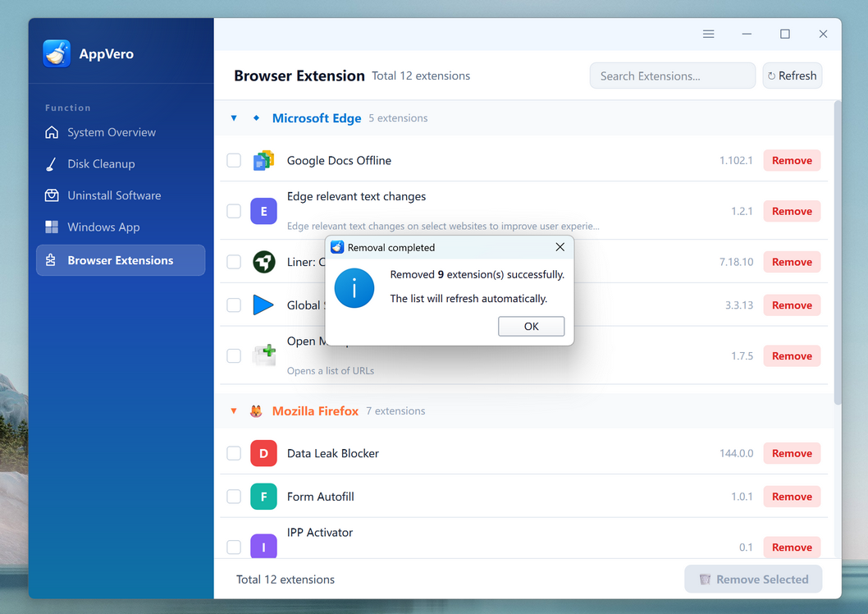Screen dimensions: 868x614
Task: Click the dialog title bar app icon
Action: click(x=337, y=247)
